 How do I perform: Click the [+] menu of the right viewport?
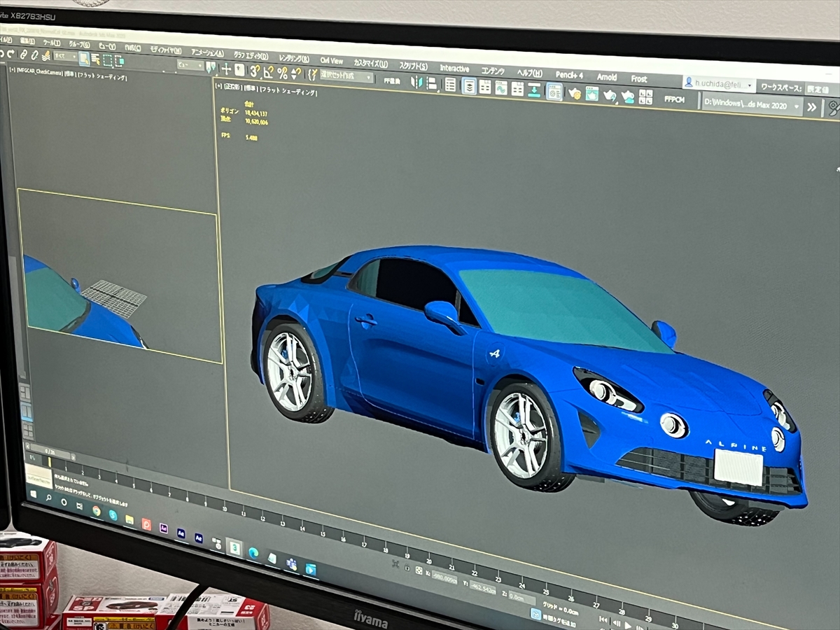[218, 85]
